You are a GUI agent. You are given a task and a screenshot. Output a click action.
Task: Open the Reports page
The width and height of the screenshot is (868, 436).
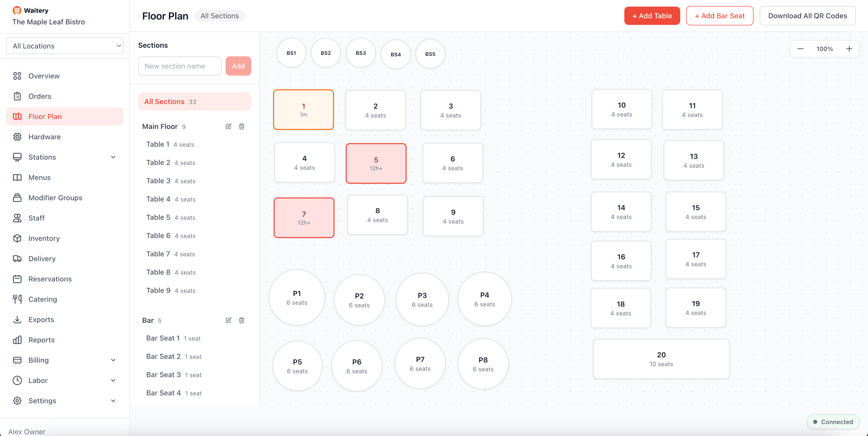coord(65,340)
